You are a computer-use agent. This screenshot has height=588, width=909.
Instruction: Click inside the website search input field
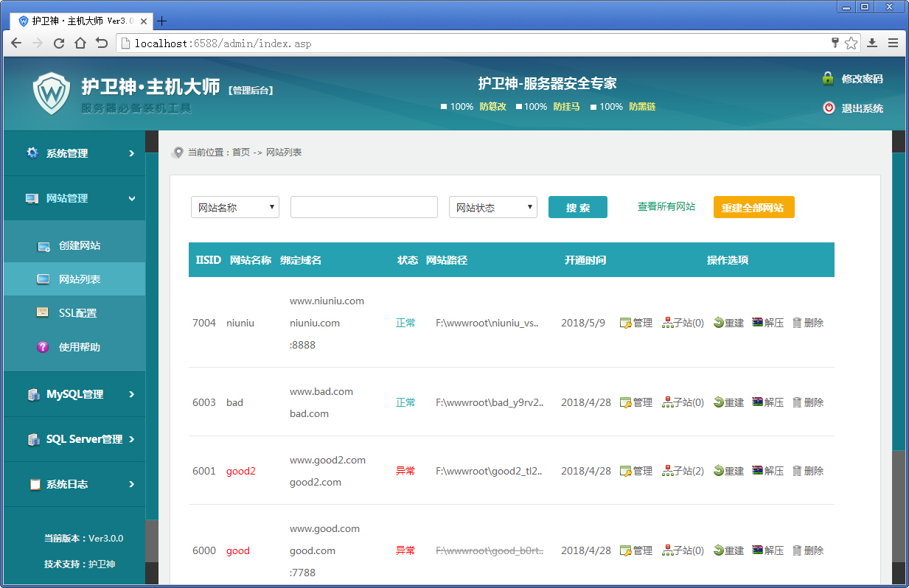[x=363, y=207]
